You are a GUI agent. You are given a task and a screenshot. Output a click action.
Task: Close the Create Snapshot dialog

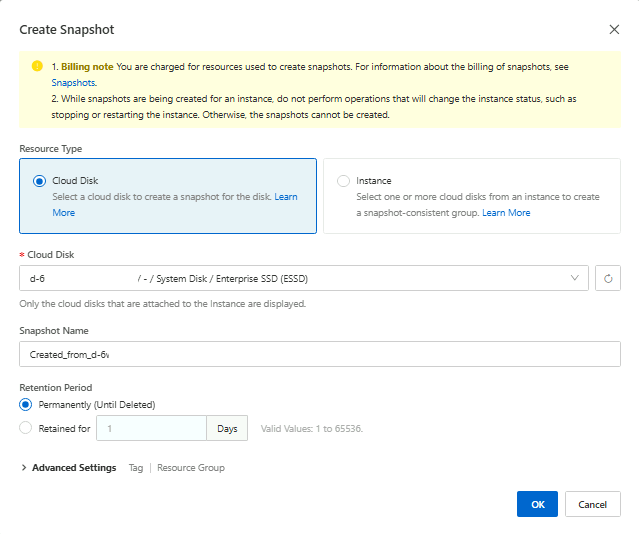pos(614,30)
